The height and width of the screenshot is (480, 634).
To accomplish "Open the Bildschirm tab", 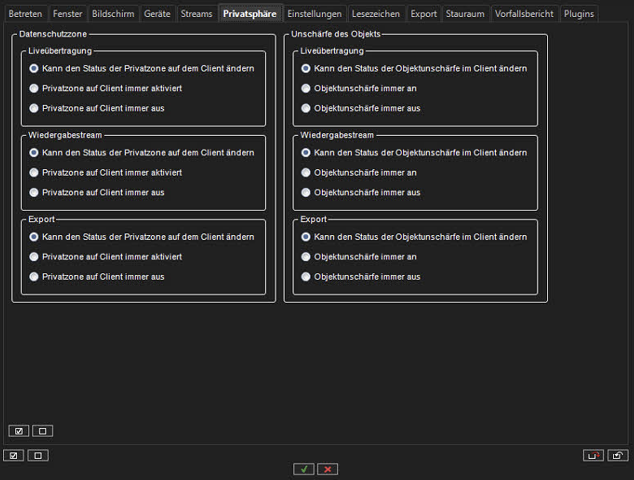I will point(113,14).
